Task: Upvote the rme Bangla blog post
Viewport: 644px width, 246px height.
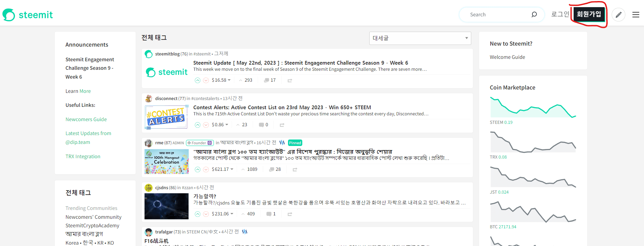Action: (x=198, y=169)
